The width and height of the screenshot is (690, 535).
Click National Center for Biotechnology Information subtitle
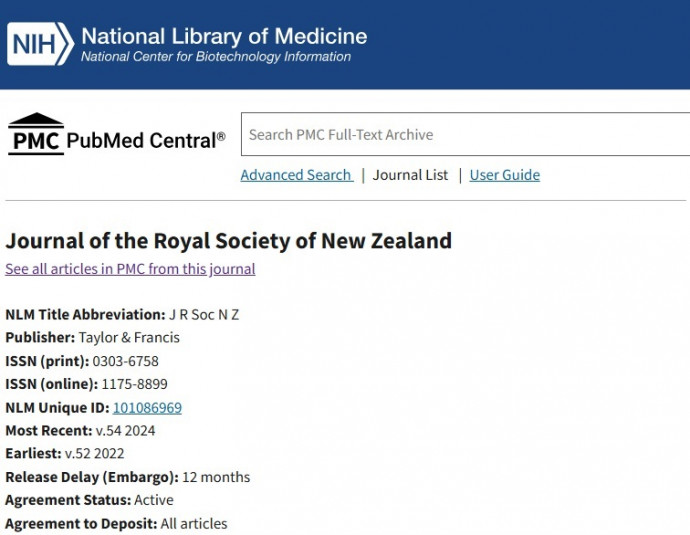[216, 57]
